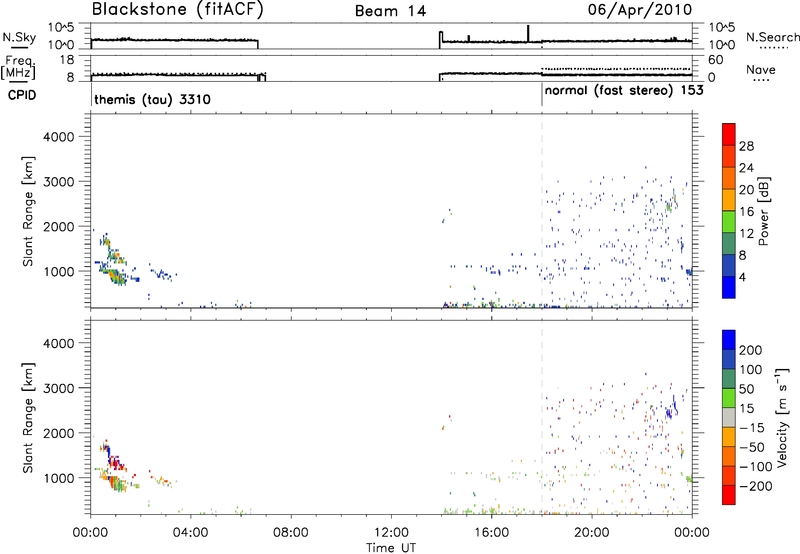Click 'themis (tau) 3310' text
This screenshot has height=554, width=800.
tap(153, 99)
